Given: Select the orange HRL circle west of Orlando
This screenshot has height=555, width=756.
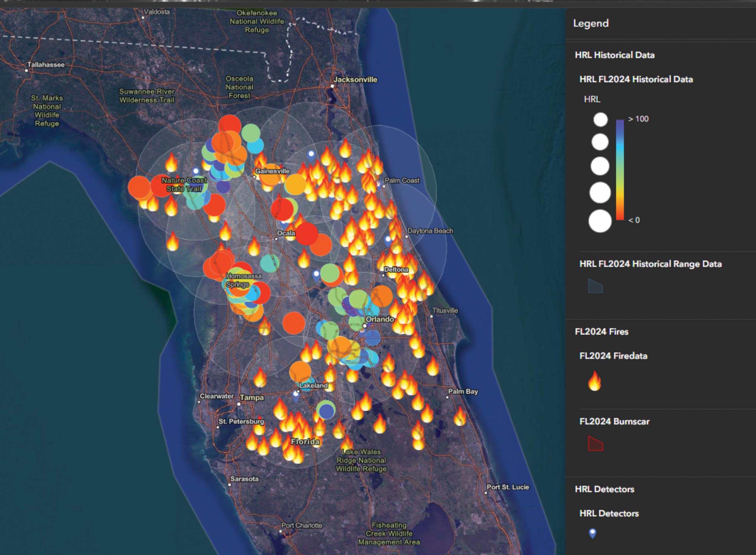Looking at the screenshot, I should coord(294,323).
